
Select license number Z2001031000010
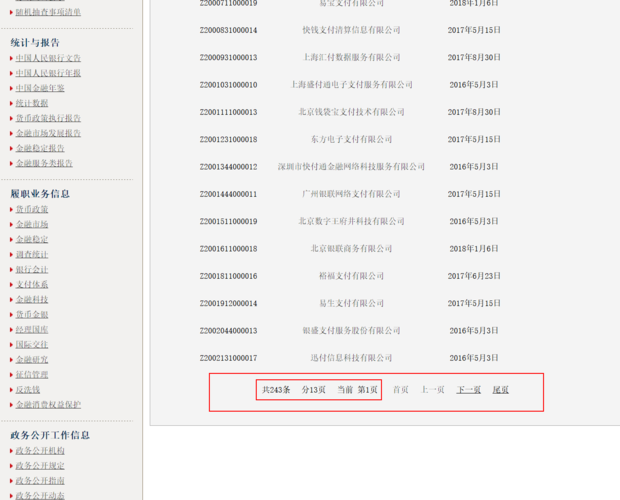(x=229, y=85)
